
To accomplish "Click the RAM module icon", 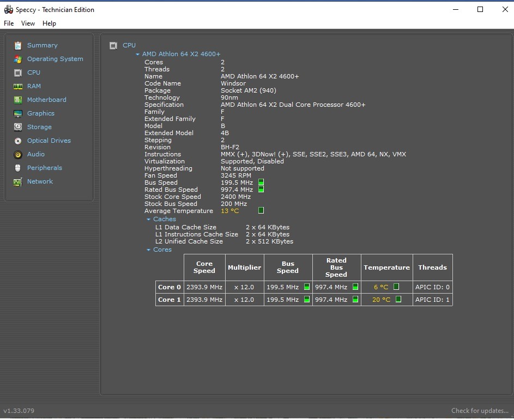I will click(17, 86).
